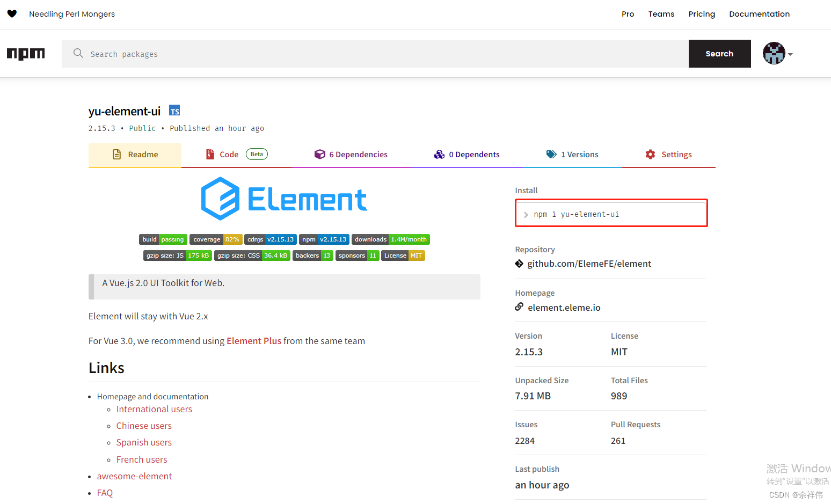Click the black Search button

click(719, 54)
